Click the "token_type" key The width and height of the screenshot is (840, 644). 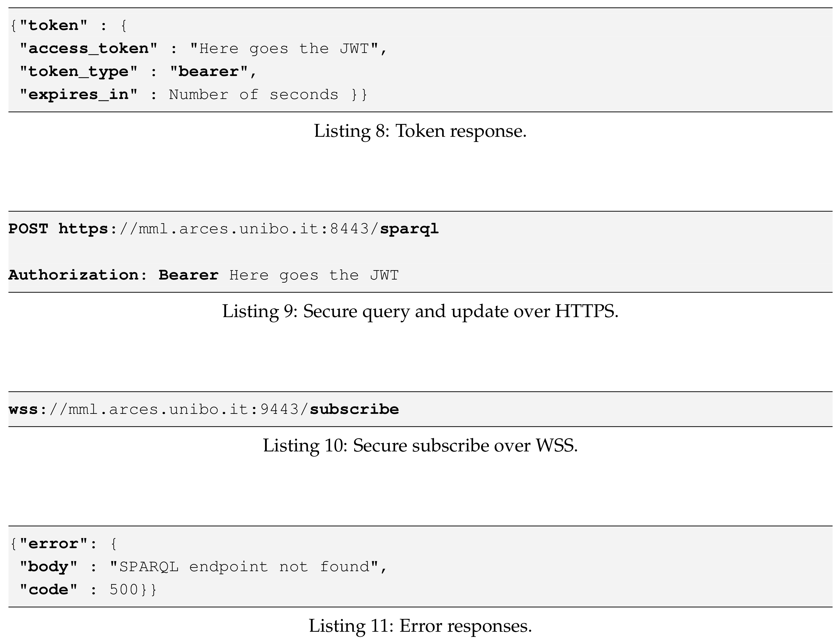[78, 72]
